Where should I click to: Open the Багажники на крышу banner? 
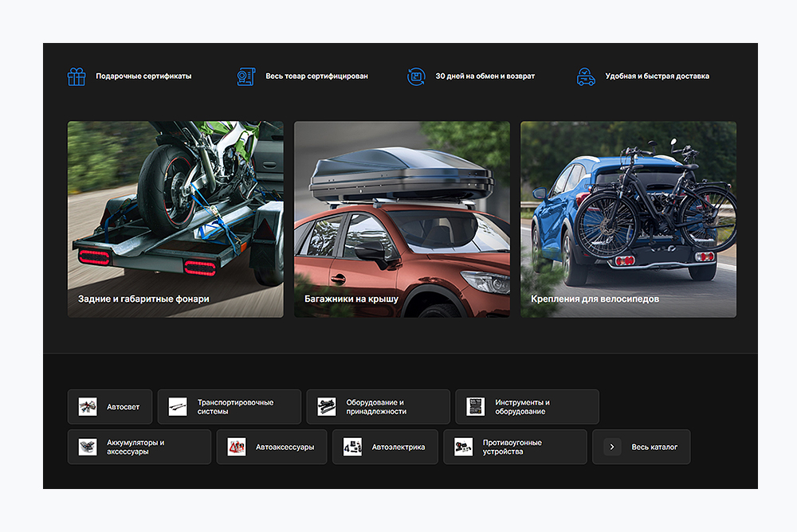click(402, 219)
